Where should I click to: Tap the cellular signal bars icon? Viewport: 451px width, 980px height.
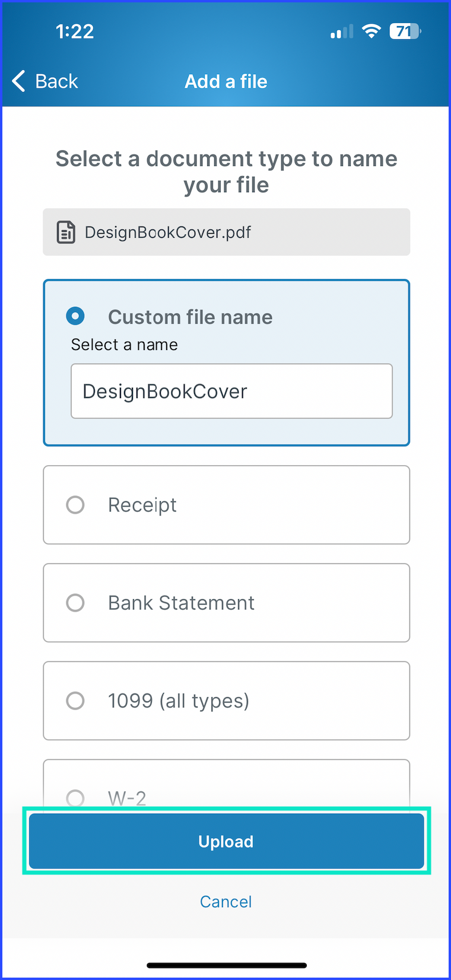[341, 31]
